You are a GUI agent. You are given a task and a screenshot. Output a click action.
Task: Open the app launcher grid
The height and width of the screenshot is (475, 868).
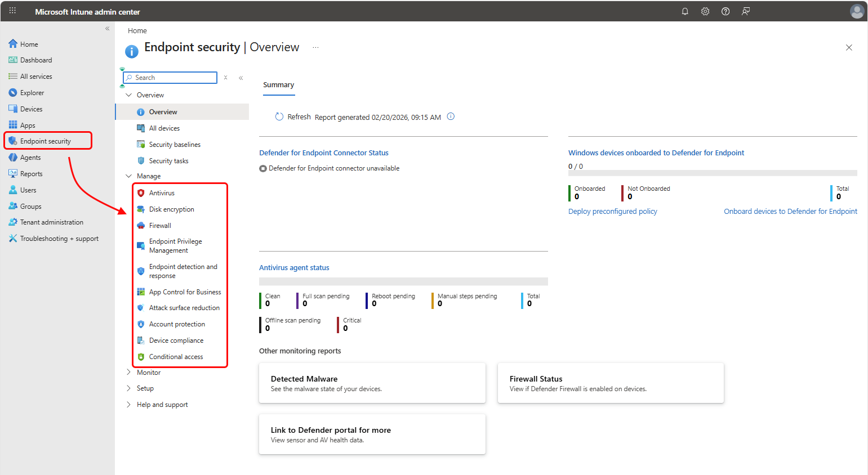point(12,11)
